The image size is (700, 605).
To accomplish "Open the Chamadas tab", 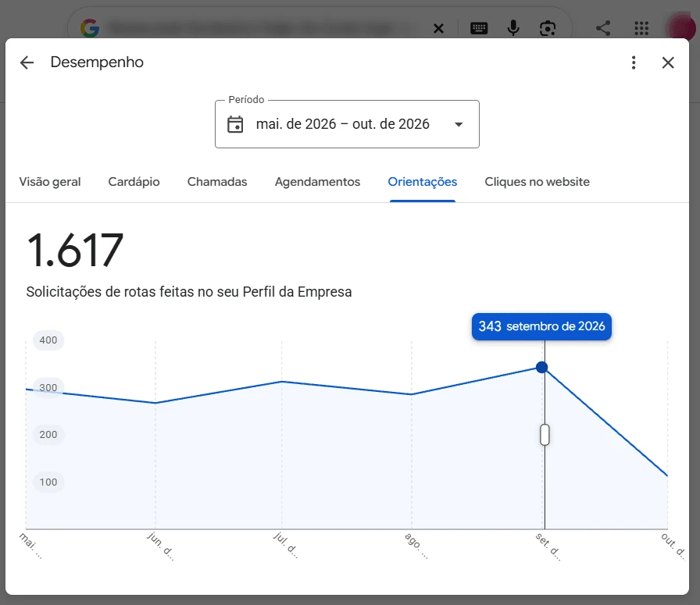I will (217, 182).
